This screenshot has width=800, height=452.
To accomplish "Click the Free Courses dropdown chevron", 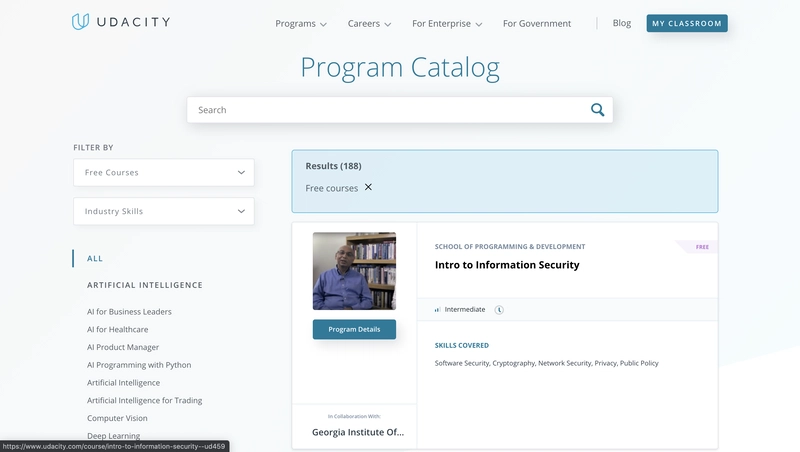I will point(241,172).
